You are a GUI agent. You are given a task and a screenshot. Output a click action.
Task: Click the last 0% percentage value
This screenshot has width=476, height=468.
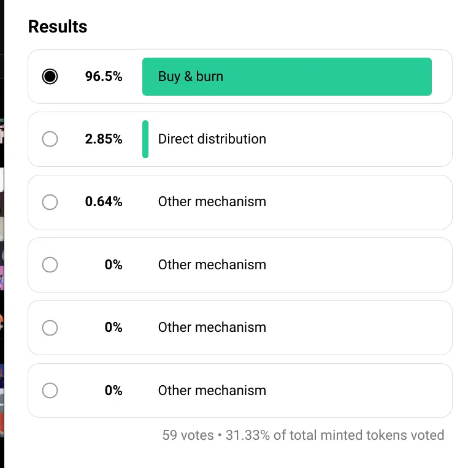coord(113,390)
